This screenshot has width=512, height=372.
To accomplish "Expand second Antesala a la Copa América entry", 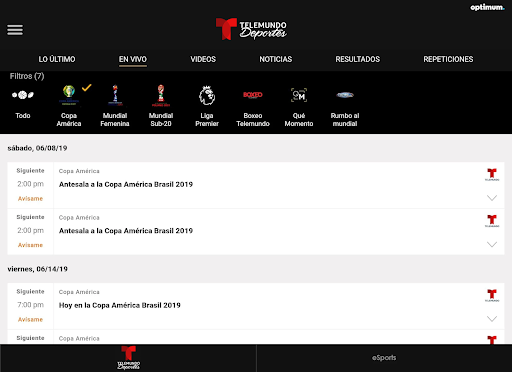I will [x=492, y=244].
